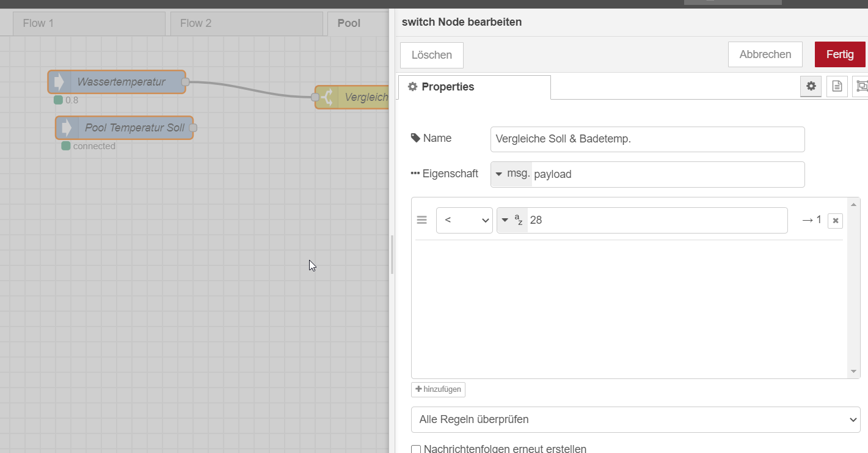Open the value type selector next to 28
This screenshot has height=453, width=868.
(x=512, y=220)
